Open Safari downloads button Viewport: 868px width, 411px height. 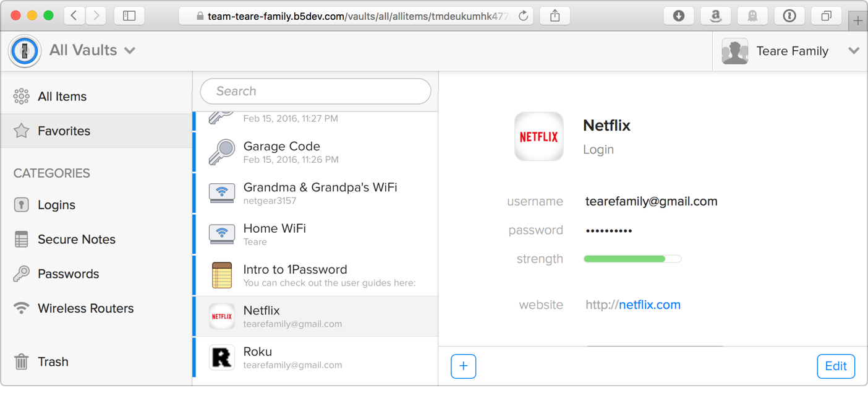click(679, 16)
